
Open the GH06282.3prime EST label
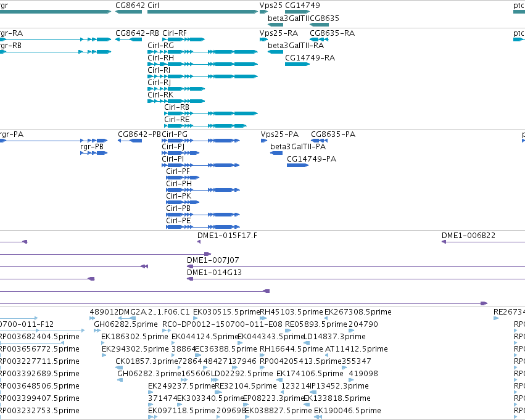click(x=149, y=374)
